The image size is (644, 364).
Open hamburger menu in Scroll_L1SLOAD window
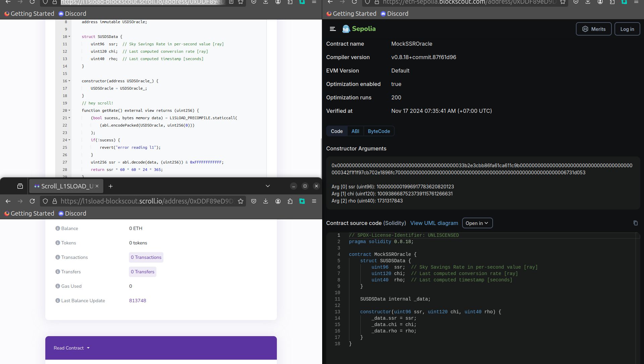(x=314, y=201)
